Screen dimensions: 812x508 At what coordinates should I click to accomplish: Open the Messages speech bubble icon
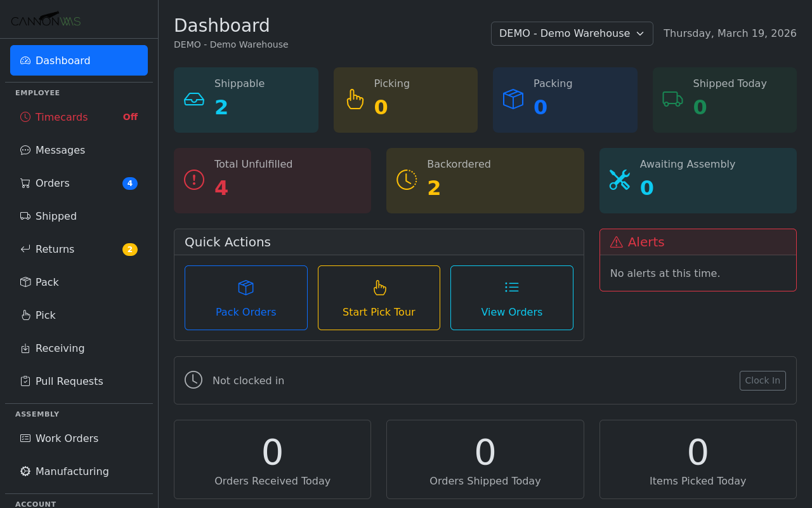(24, 150)
